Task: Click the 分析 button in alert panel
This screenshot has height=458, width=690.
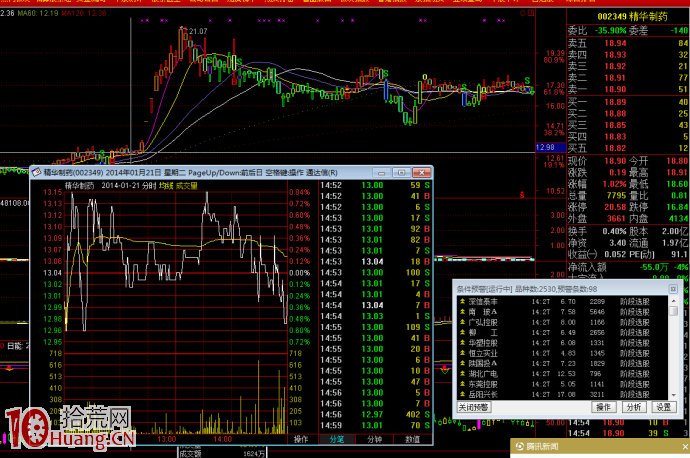Action: 634,407
